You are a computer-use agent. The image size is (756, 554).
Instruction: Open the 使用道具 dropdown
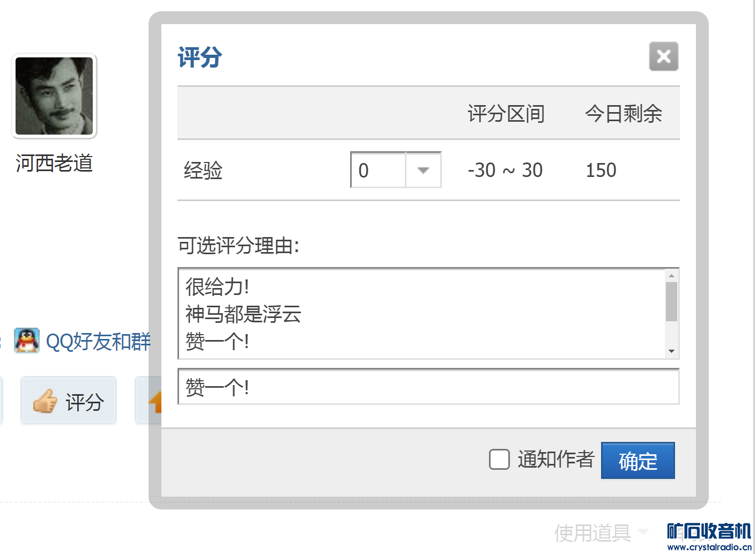[x=601, y=533]
